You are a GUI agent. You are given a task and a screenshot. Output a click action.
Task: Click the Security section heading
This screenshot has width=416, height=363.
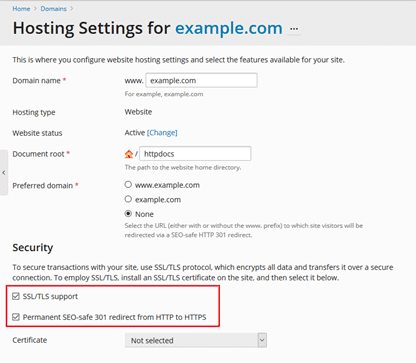pos(33,248)
